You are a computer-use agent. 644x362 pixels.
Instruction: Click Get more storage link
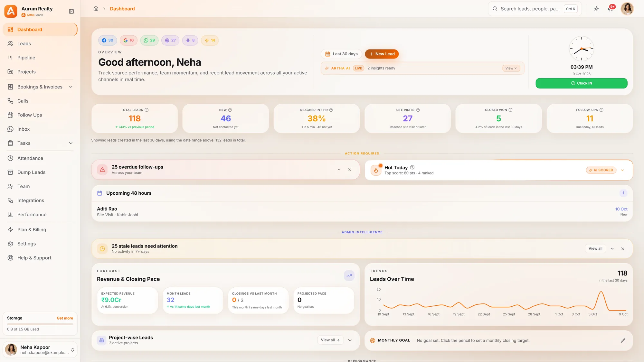coord(65,318)
